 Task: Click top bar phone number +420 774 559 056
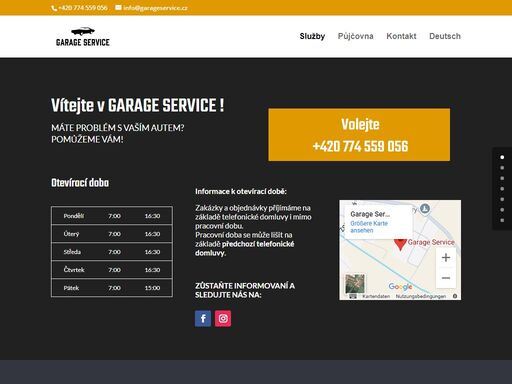[83, 8]
